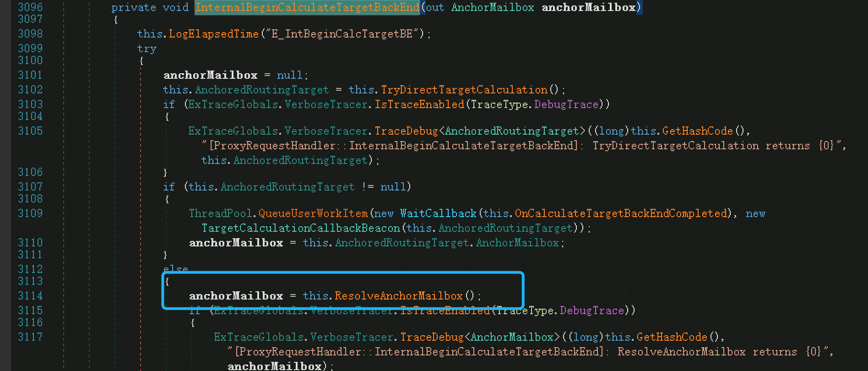Image resolution: width=868 pixels, height=371 pixels.
Task: Click the AnchorMailbox type in the method signature
Action: (492, 7)
